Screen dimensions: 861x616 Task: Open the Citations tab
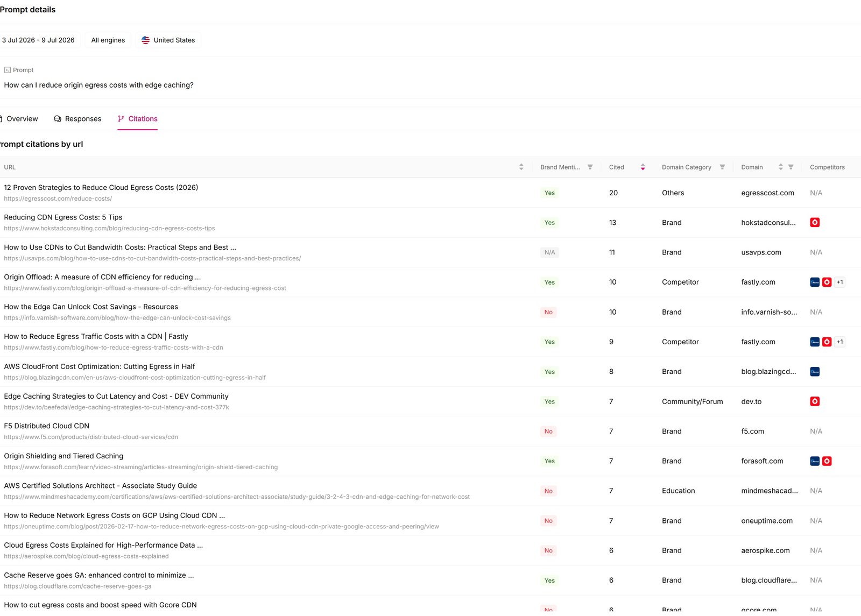(x=138, y=119)
